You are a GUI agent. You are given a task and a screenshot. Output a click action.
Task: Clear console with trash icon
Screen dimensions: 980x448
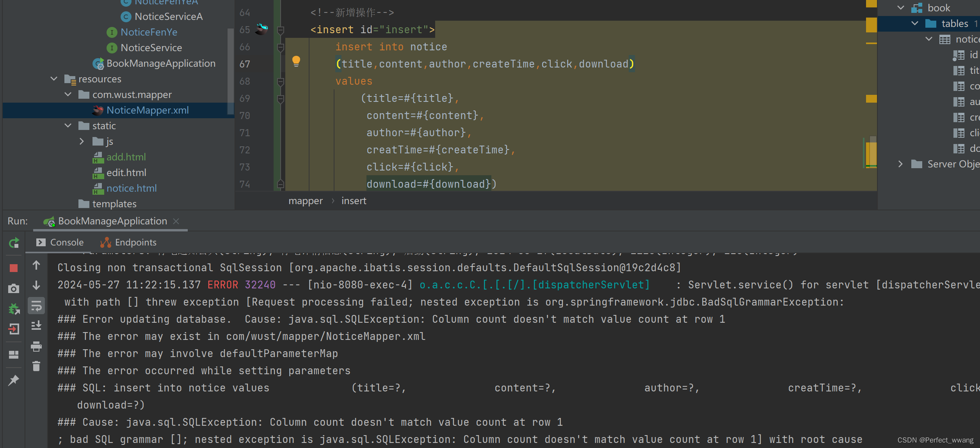[x=36, y=366]
